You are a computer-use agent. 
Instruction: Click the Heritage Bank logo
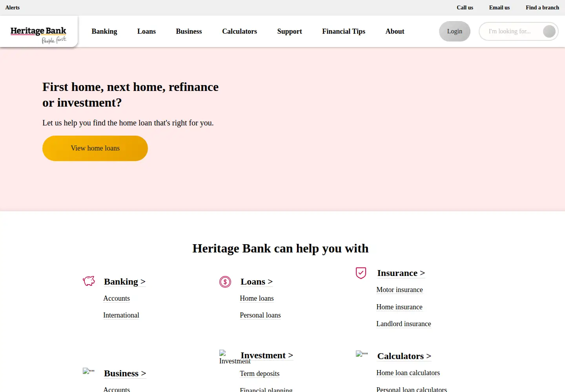point(38,35)
